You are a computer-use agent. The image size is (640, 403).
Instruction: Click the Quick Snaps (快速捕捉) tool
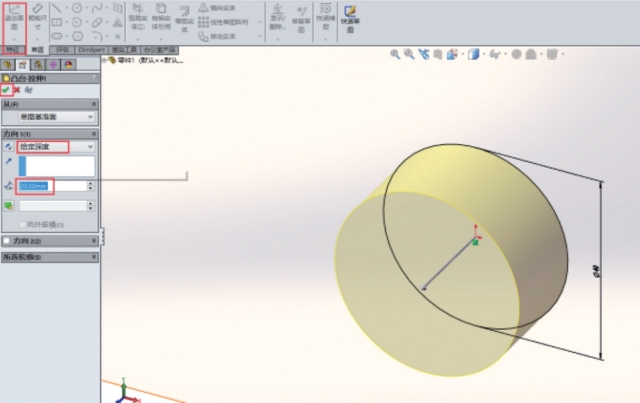click(326, 17)
